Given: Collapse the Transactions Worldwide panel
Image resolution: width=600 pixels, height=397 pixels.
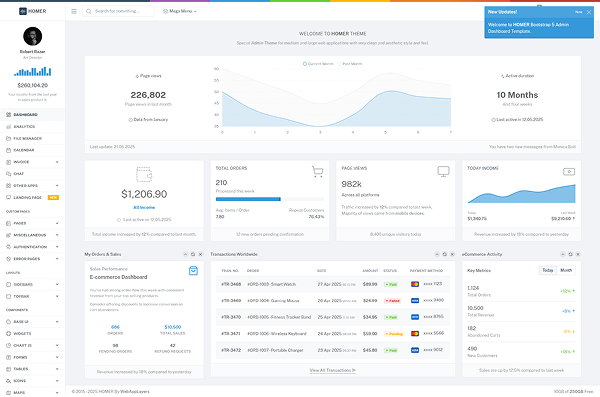Looking at the screenshot, I should coord(437,254).
